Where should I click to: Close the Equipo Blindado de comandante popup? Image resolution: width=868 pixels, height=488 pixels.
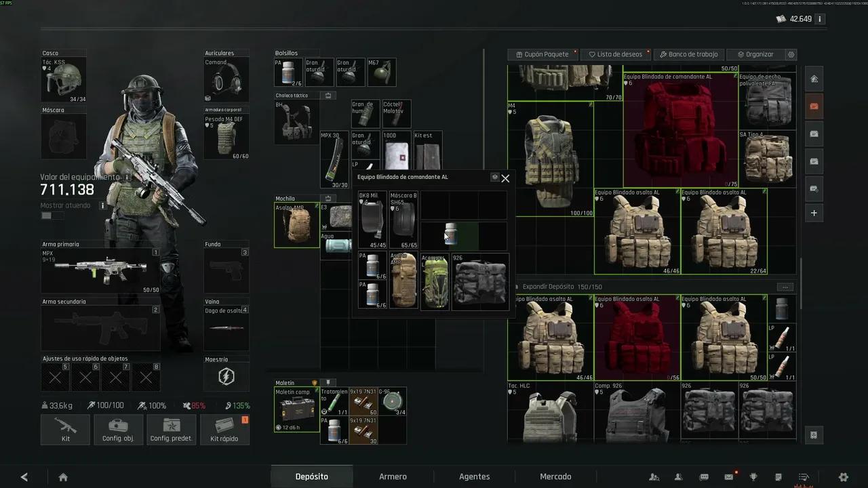(505, 178)
